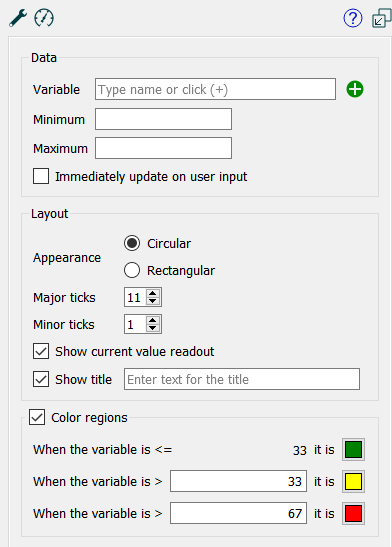The height and width of the screenshot is (547, 392).
Task: Add a variable with green plus icon
Action: (355, 89)
